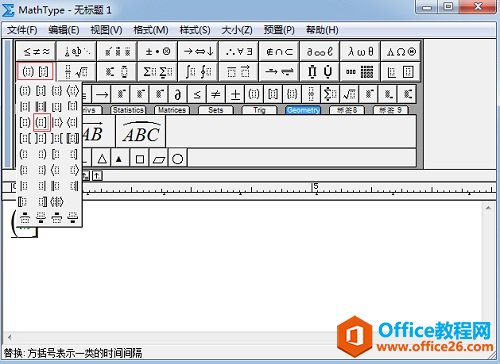Select highlighted left-parenthesis right-bracket interval template
500x364 pixels.
click(42, 122)
